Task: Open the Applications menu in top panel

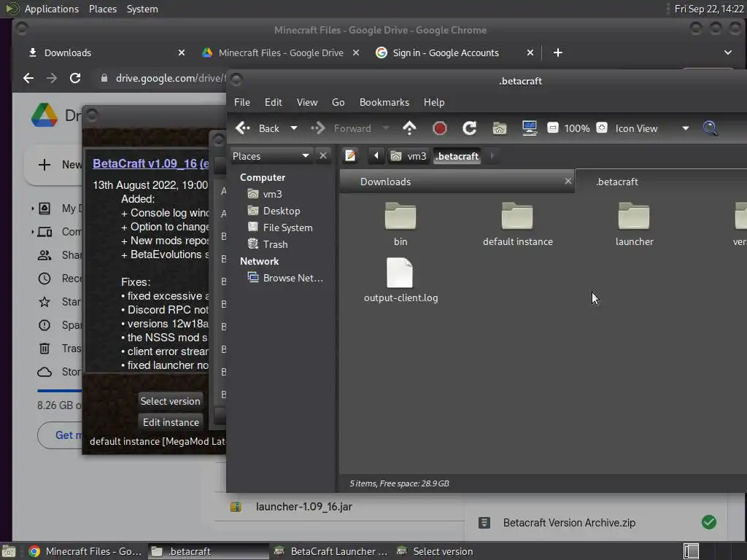Action: [51, 9]
